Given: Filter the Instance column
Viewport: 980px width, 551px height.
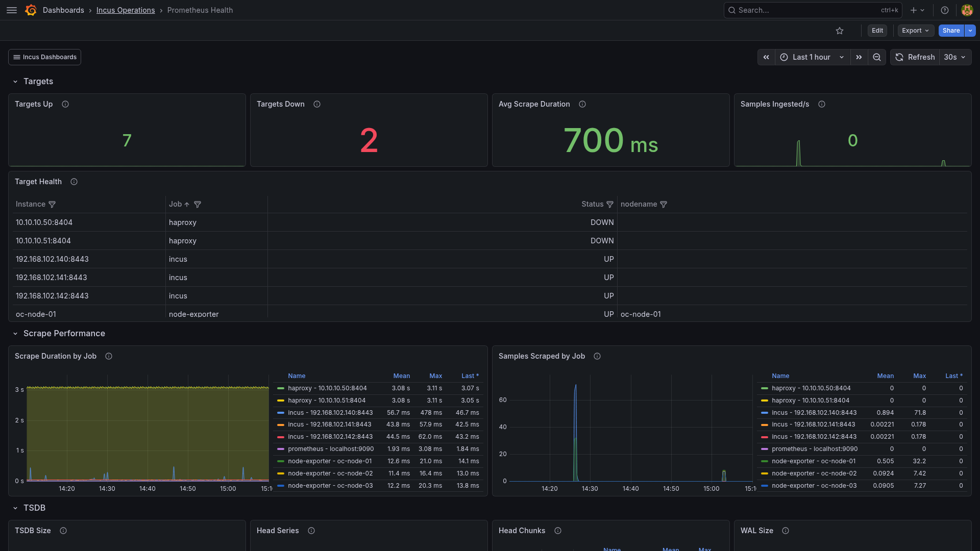Looking at the screenshot, I should (52, 205).
